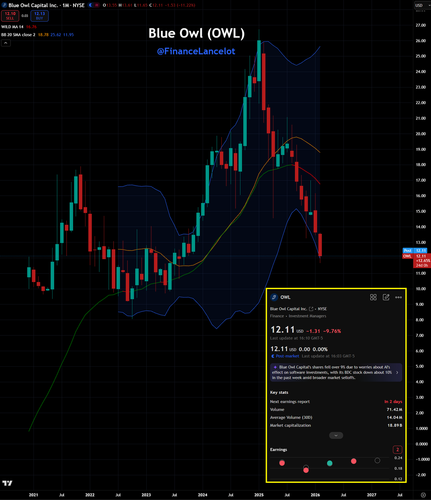The image size is (431, 500).
Task: Click the -2.00 price axis label
Action: point(421,475)
